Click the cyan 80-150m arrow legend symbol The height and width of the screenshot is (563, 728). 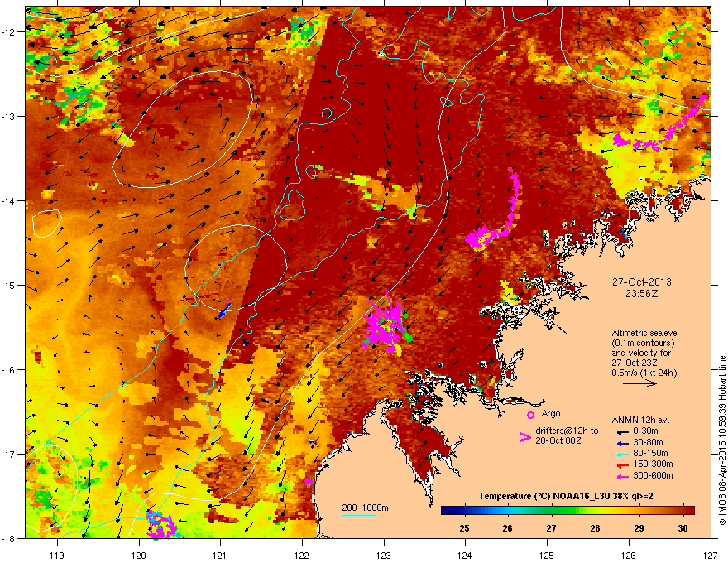coord(622,454)
